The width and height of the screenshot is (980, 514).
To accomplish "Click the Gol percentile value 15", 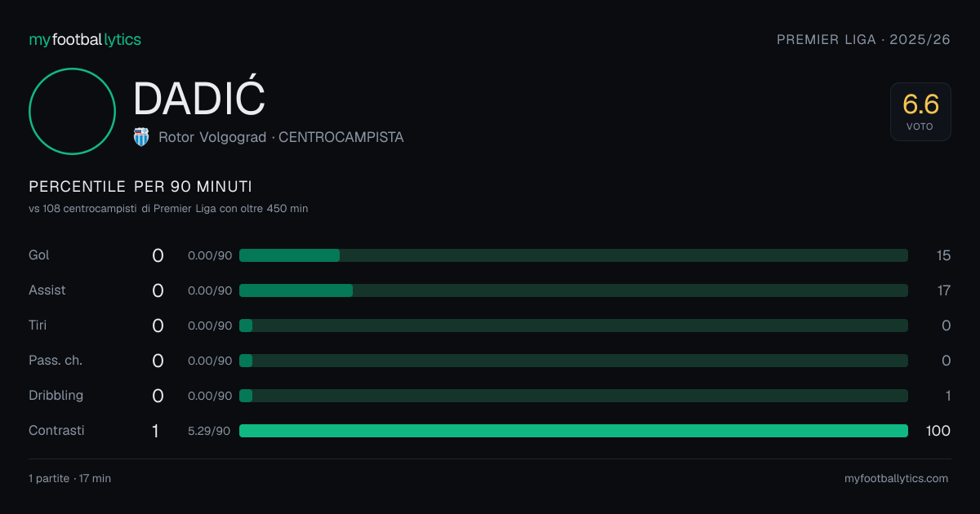I will coord(944,255).
